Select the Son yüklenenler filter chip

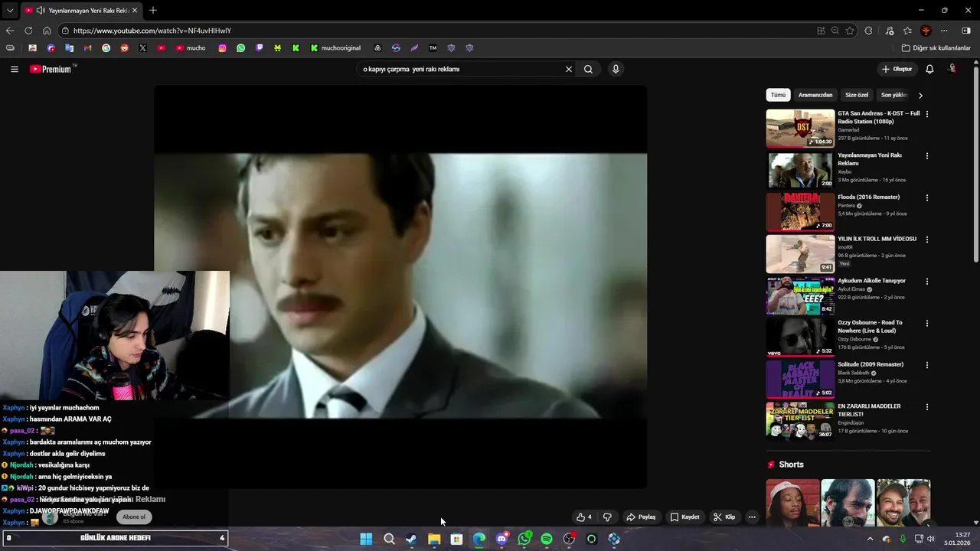(x=893, y=95)
